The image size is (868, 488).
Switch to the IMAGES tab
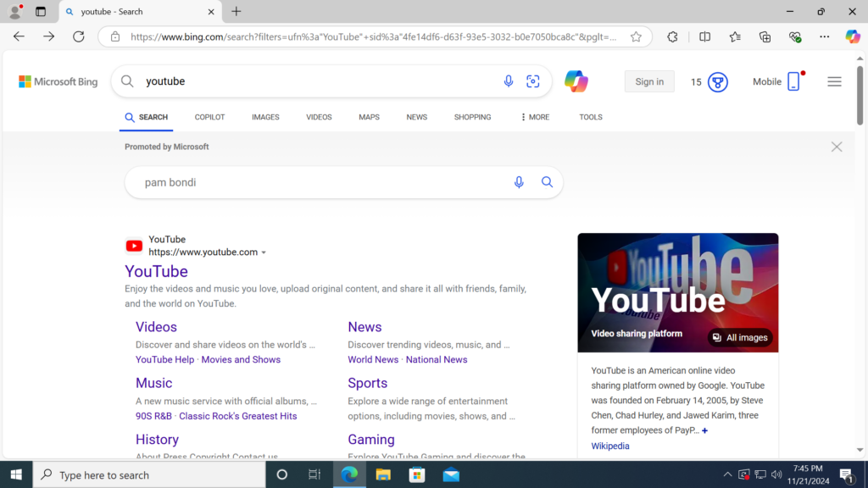(x=265, y=117)
